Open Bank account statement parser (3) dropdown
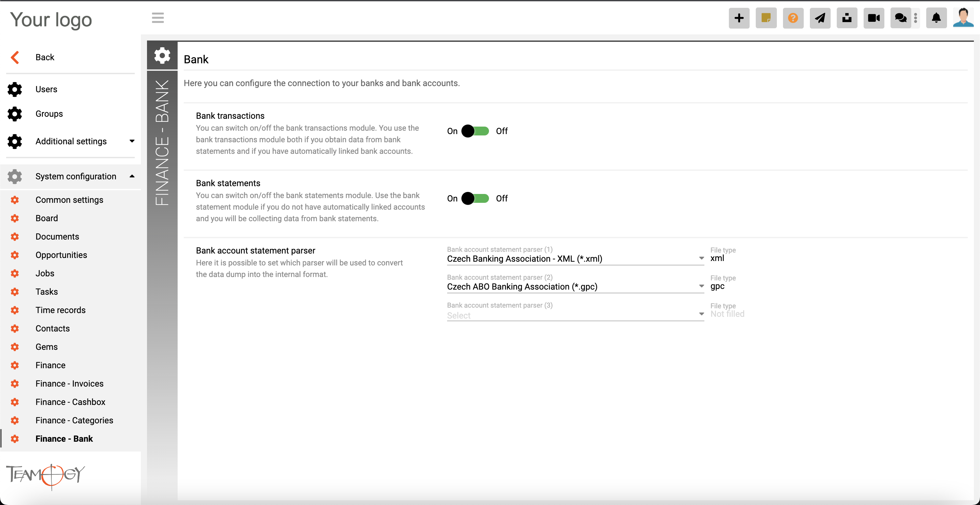Screen dimensions: 980x505 coord(575,315)
